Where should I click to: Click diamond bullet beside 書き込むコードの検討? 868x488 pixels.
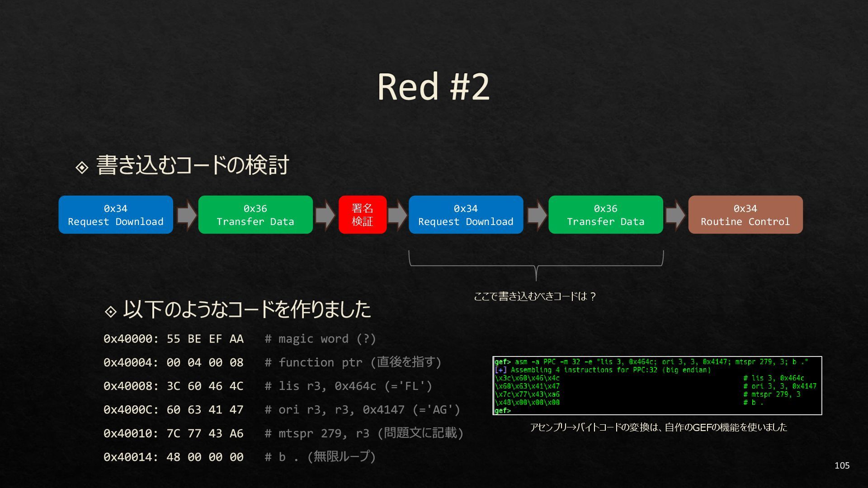click(x=82, y=168)
